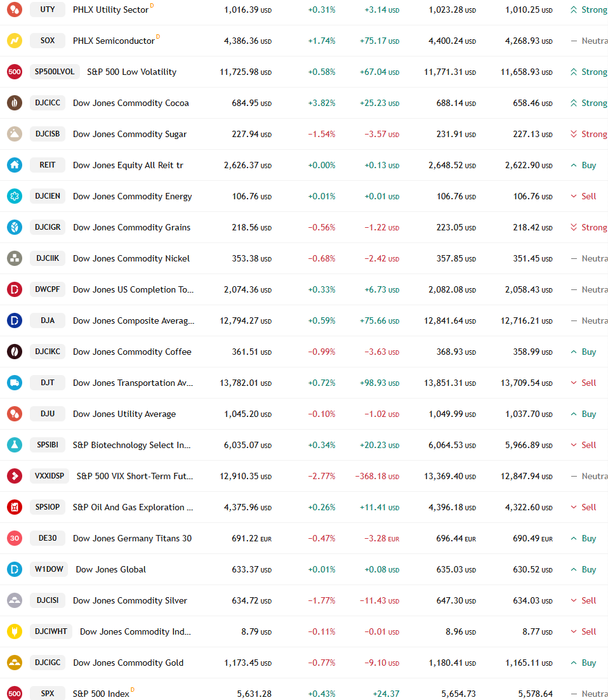This screenshot has width=608, height=700.
Task: Click the DWCPF red D logo
Action: (x=15, y=289)
